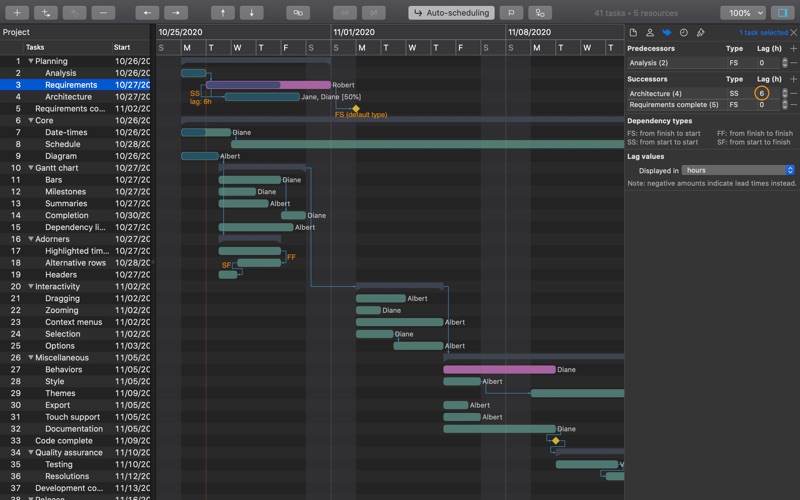Click the toolbar icon right of the flag

[540, 13]
